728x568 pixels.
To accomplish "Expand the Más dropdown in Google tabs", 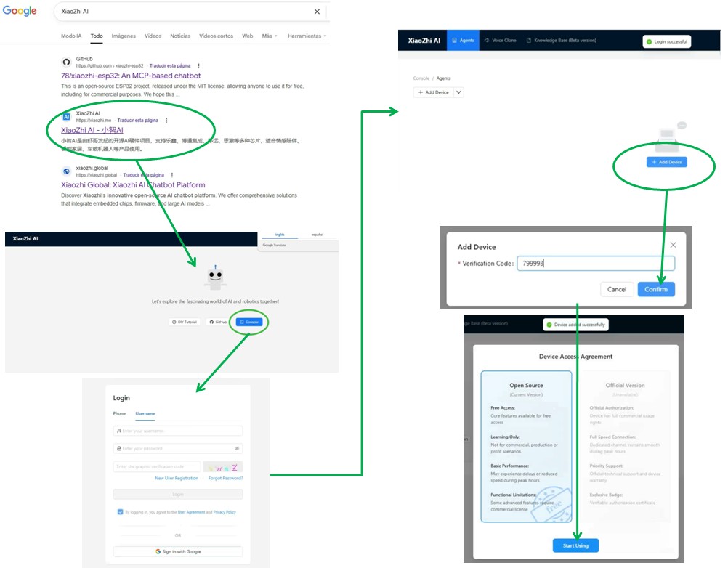I will [270, 36].
